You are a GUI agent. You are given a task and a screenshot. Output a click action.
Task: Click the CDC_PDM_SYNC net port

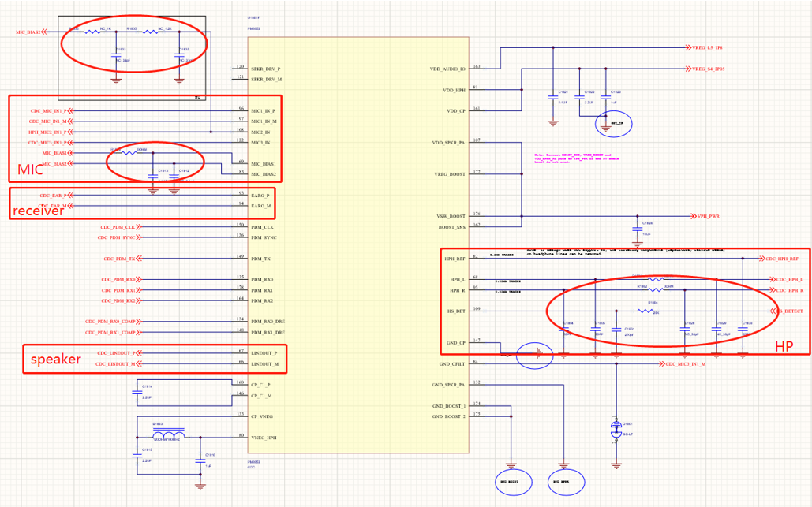119,237
